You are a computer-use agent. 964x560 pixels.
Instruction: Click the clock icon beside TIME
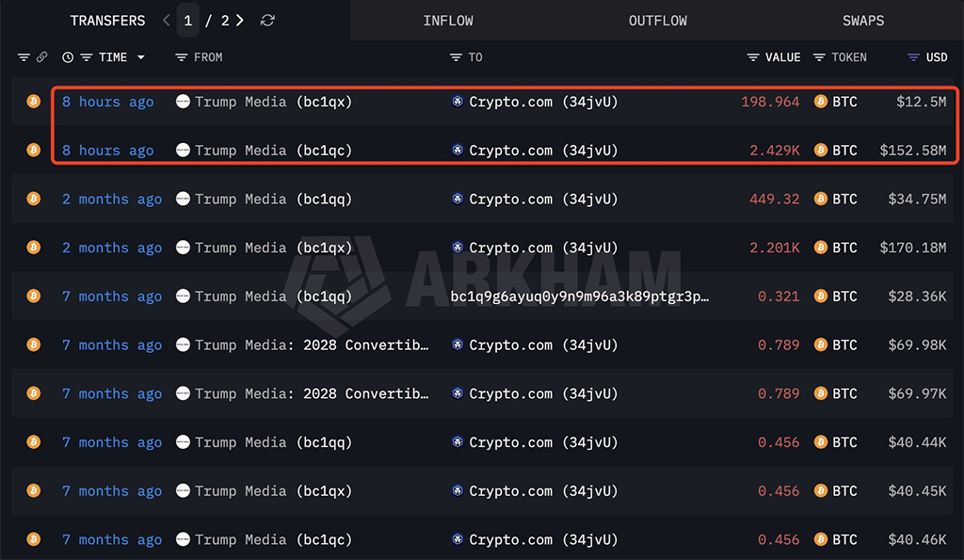click(x=68, y=57)
